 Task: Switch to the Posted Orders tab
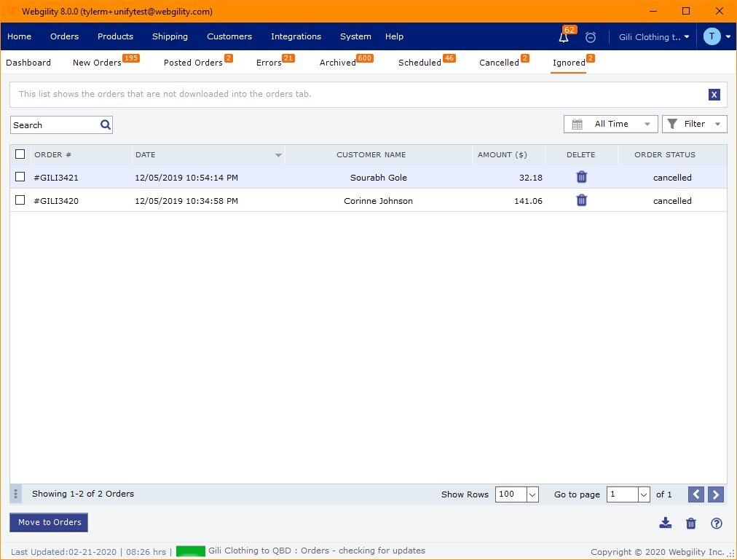(x=193, y=63)
